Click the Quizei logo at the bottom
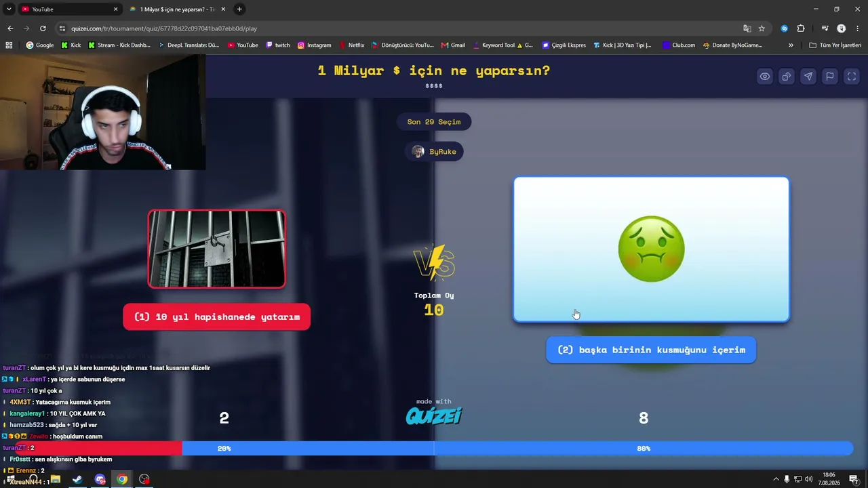Image resolution: width=868 pixels, height=488 pixels. [434, 415]
